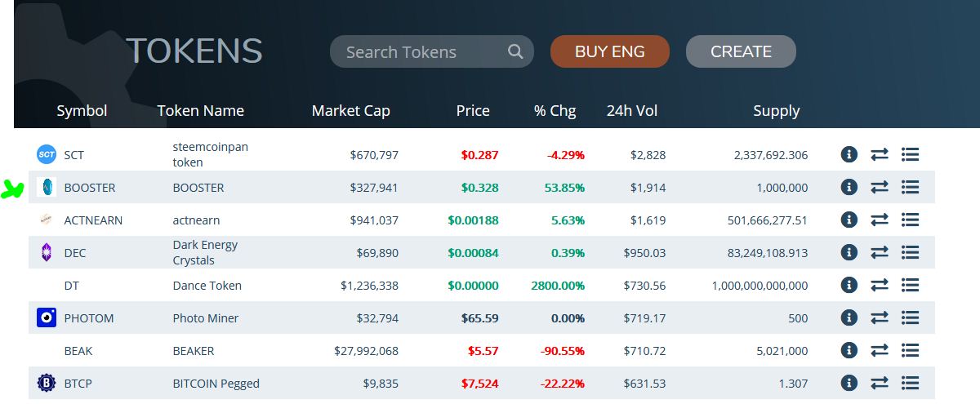Sort by Price column header
980x404 pixels.
[x=473, y=111]
